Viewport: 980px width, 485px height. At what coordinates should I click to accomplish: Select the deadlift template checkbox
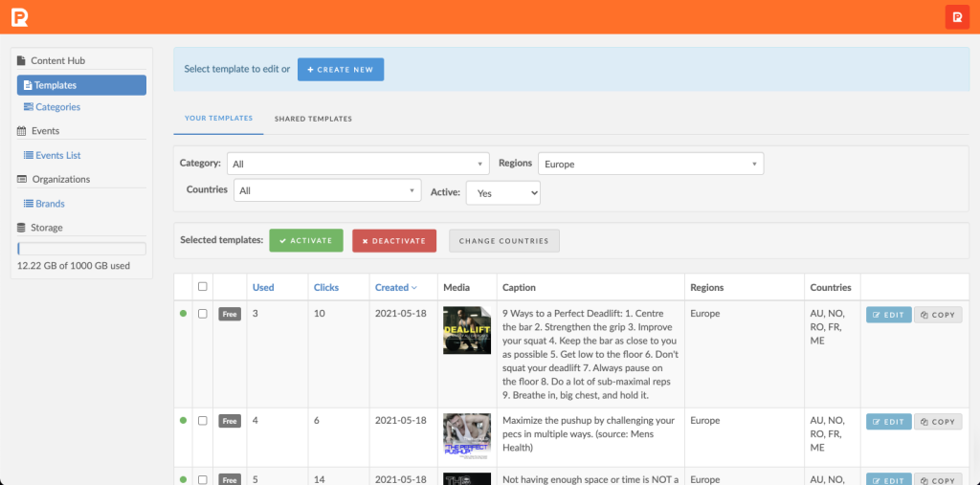click(x=203, y=314)
